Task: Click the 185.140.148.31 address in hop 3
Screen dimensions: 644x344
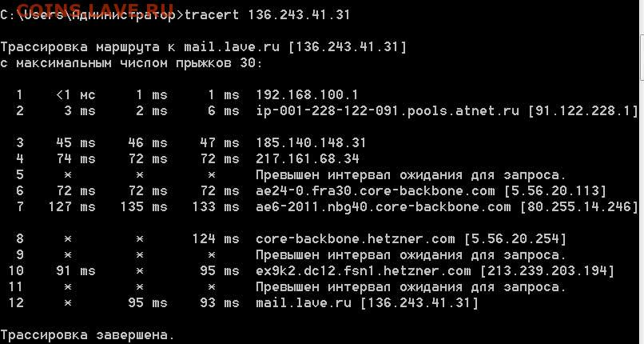Action: click(311, 142)
